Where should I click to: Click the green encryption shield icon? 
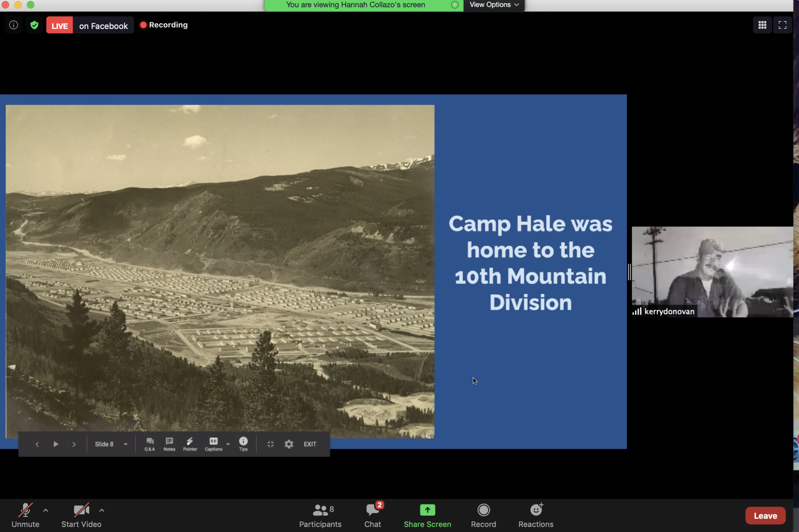(34, 25)
